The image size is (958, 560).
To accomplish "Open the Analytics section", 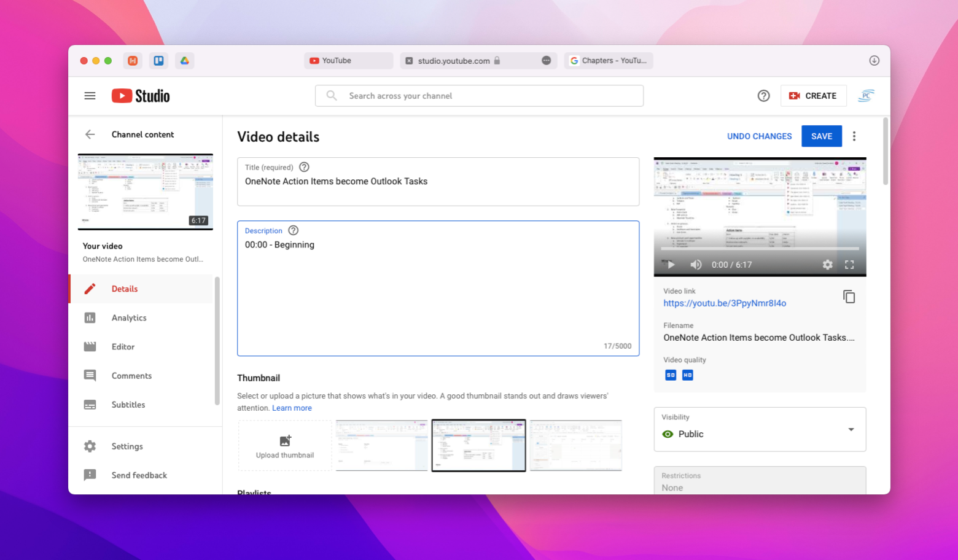I will 141,317.
